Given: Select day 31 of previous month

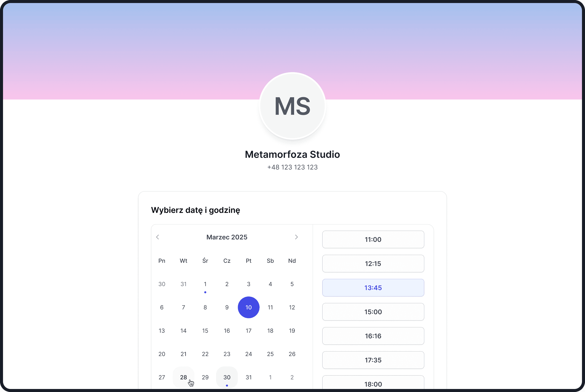Looking at the screenshot, I should (x=183, y=284).
